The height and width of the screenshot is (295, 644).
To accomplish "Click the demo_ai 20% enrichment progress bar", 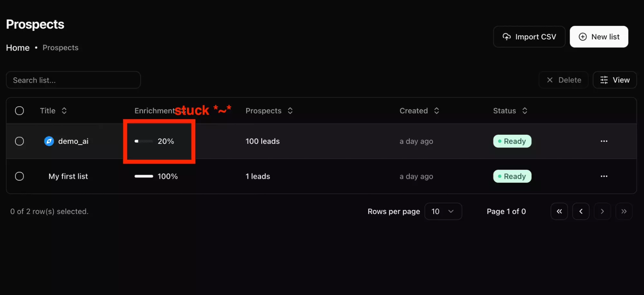I will pyautogui.click(x=144, y=141).
